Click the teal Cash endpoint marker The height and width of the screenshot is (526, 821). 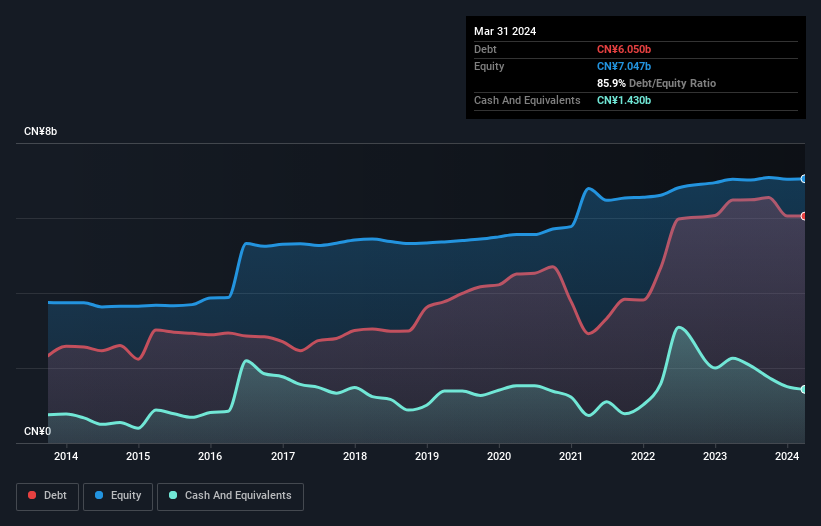click(804, 389)
